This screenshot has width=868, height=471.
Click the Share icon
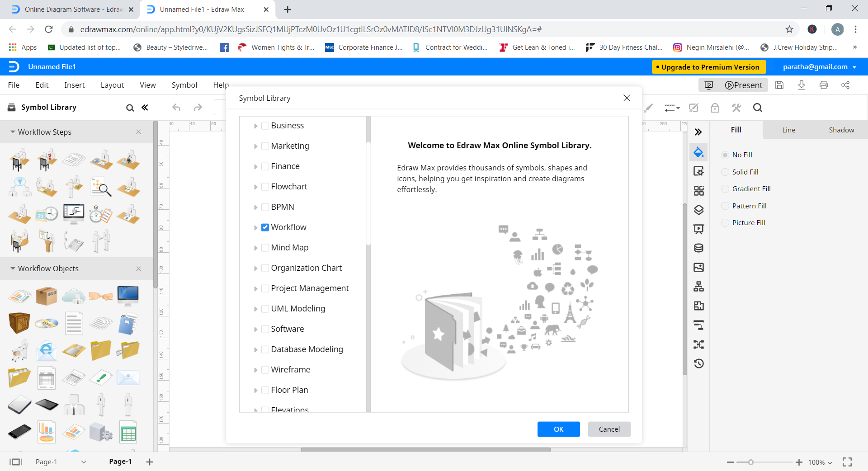pyautogui.click(x=845, y=85)
